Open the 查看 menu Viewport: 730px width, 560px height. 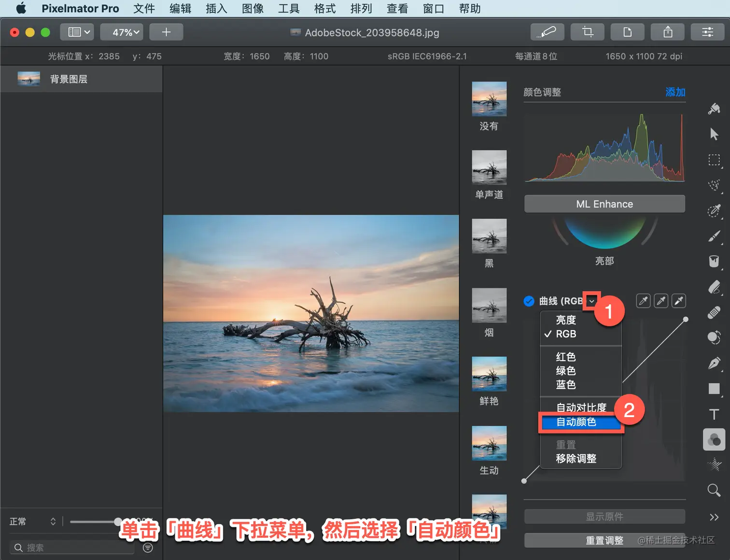(x=397, y=8)
